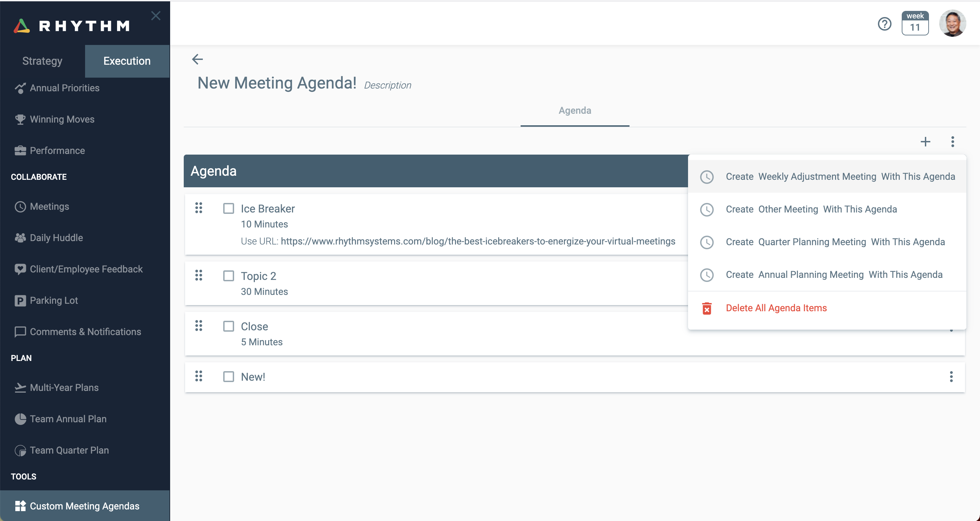The width and height of the screenshot is (980, 521).
Task: Check the Ice Breaker checkbox
Action: click(228, 208)
